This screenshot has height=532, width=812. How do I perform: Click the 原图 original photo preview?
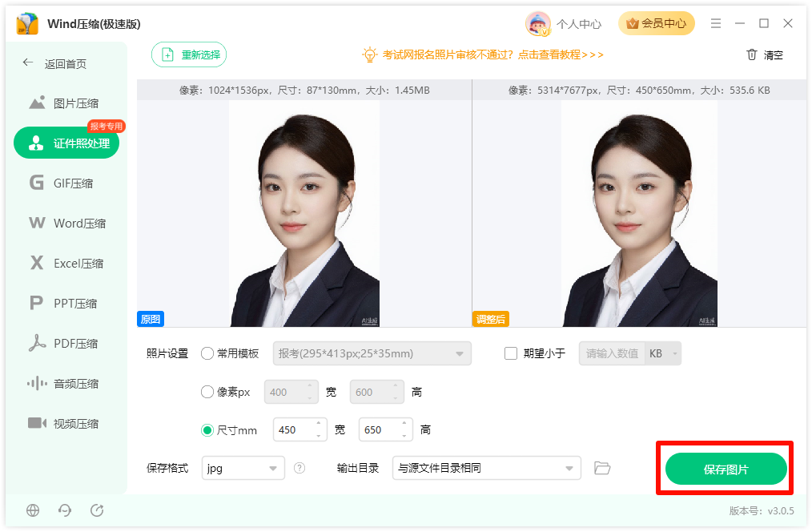point(304,213)
